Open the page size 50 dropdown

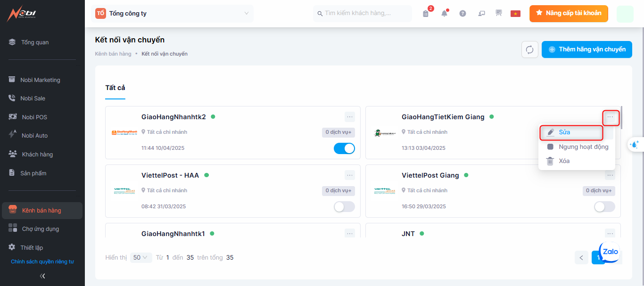(140, 258)
